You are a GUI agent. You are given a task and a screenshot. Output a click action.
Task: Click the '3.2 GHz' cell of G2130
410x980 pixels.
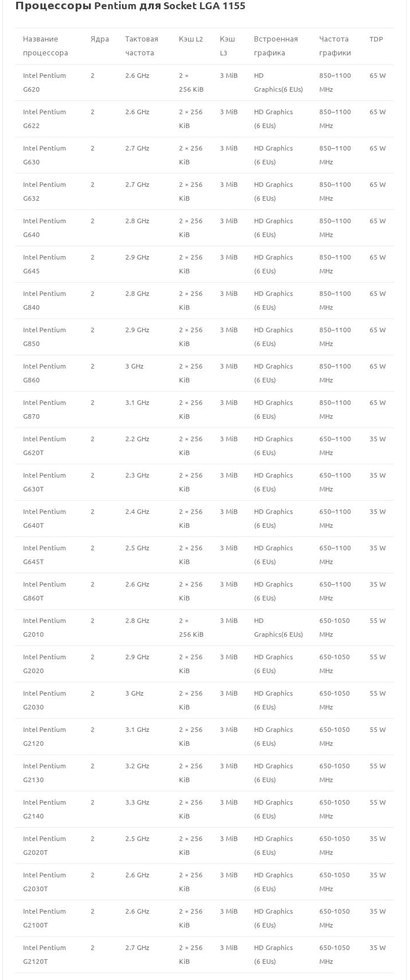click(137, 766)
